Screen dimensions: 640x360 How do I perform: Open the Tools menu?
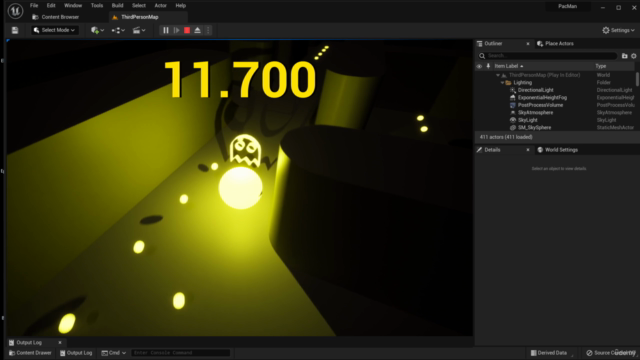pyautogui.click(x=97, y=6)
